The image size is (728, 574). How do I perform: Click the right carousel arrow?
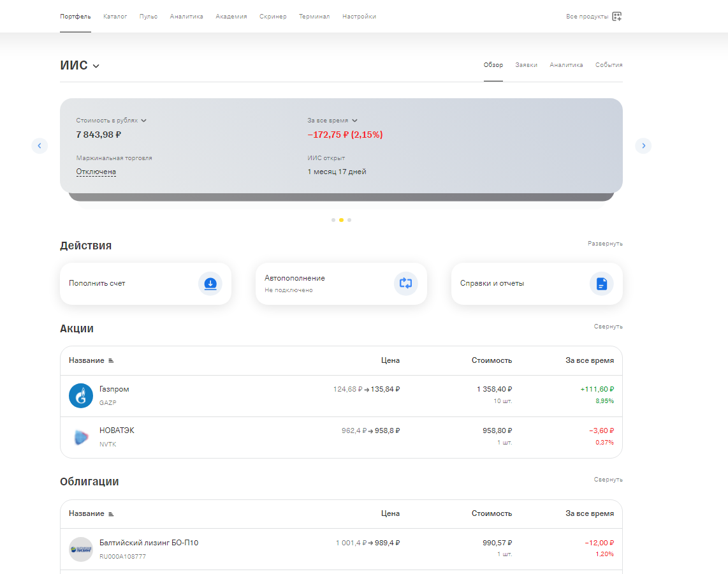coord(643,146)
